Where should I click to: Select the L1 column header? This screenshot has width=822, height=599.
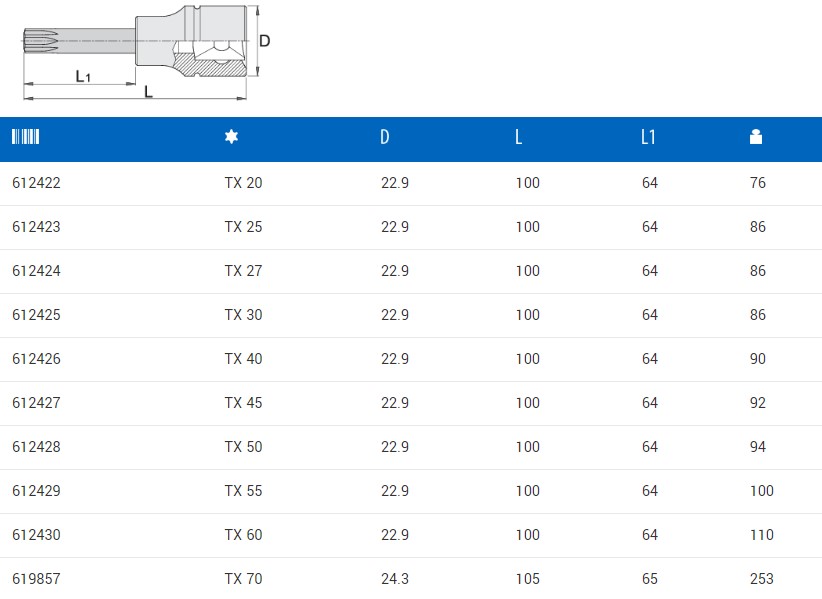coord(648,138)
